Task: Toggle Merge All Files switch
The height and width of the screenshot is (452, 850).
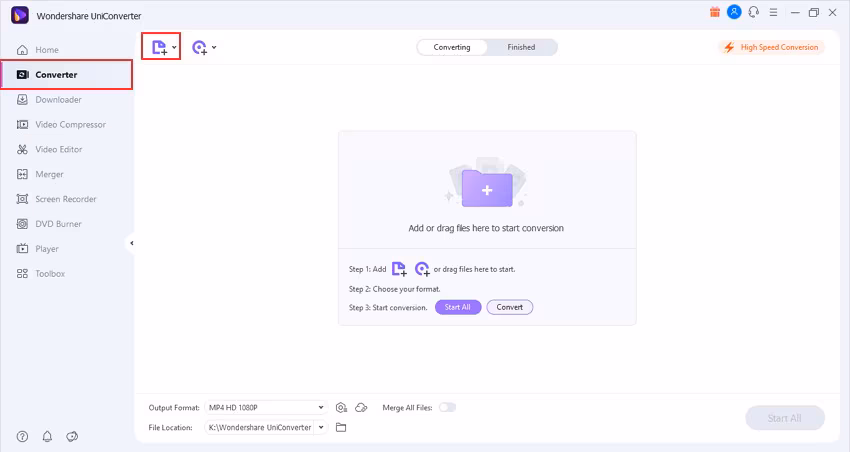Action: tap(447, 408)
